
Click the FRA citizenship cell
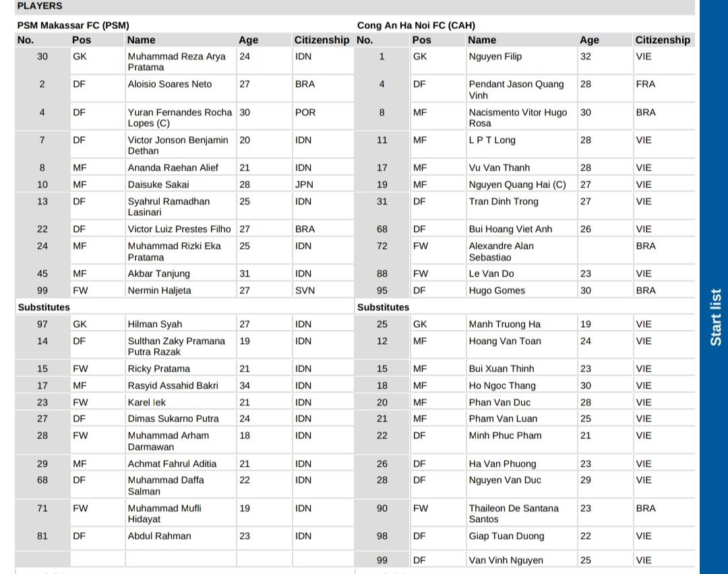click(x=645, y=84)
